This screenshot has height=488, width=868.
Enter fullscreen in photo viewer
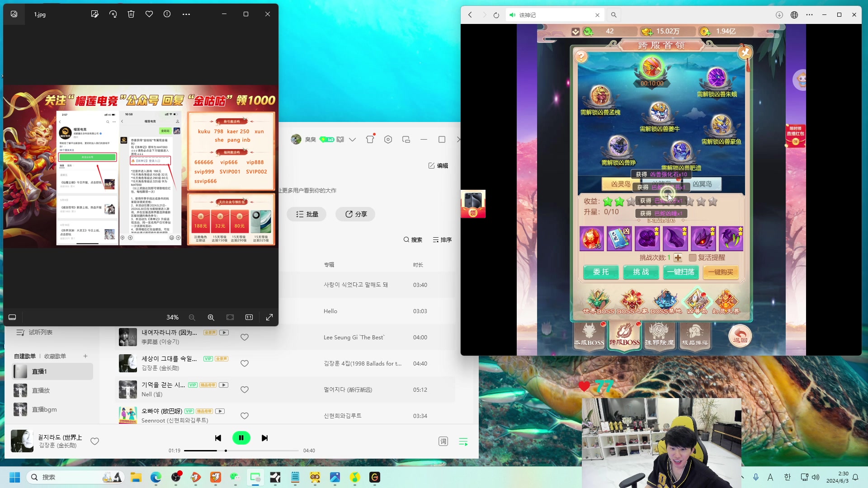(x=269, y=317)
